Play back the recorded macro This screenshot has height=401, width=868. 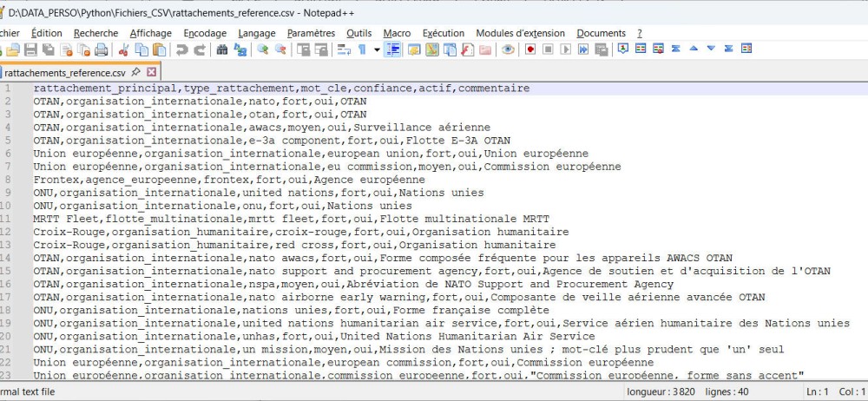[x=566, y=49]
